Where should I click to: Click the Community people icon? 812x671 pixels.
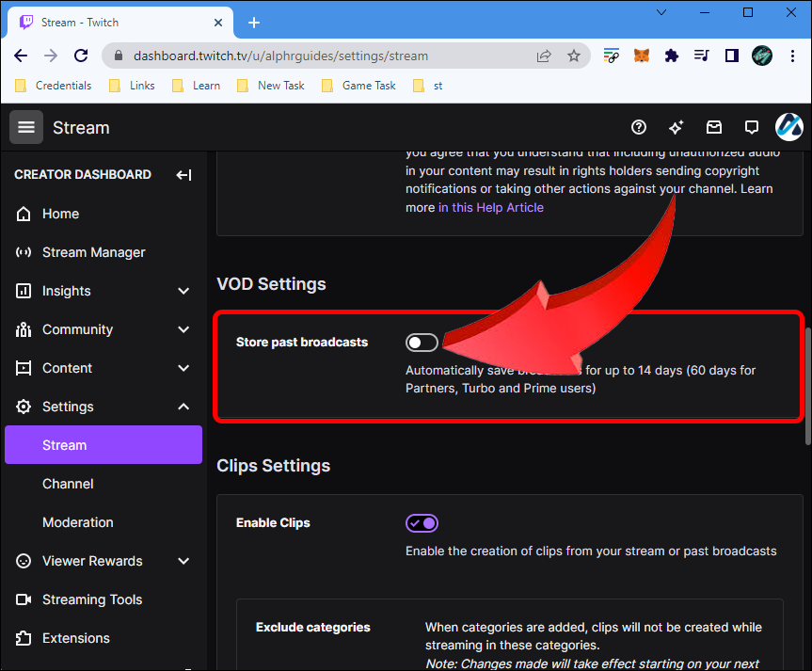[x=24, y=329]
